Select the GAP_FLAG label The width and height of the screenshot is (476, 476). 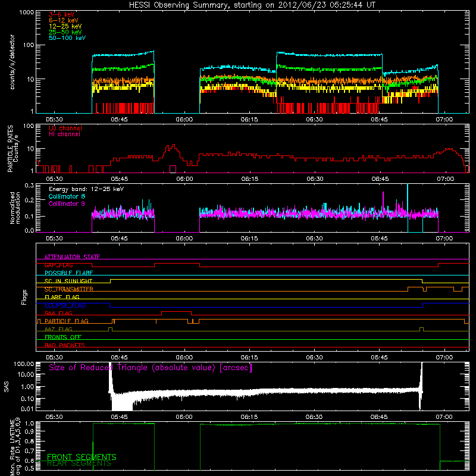[x=58, y=265]
